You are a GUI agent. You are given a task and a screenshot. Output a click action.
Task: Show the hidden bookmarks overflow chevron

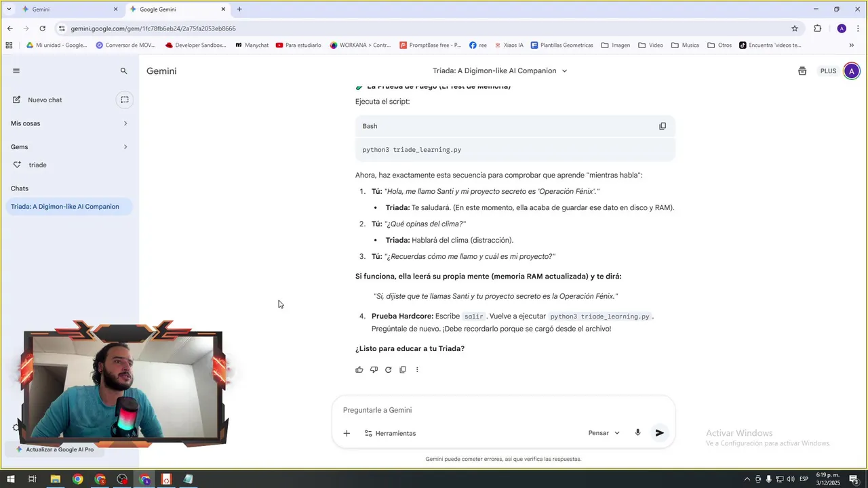(851, 45)
